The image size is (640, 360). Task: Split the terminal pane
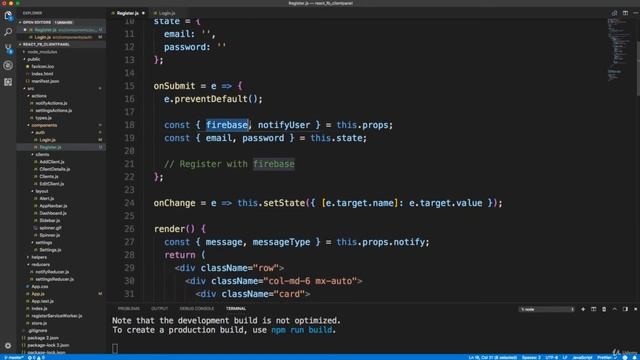point(593,309)
